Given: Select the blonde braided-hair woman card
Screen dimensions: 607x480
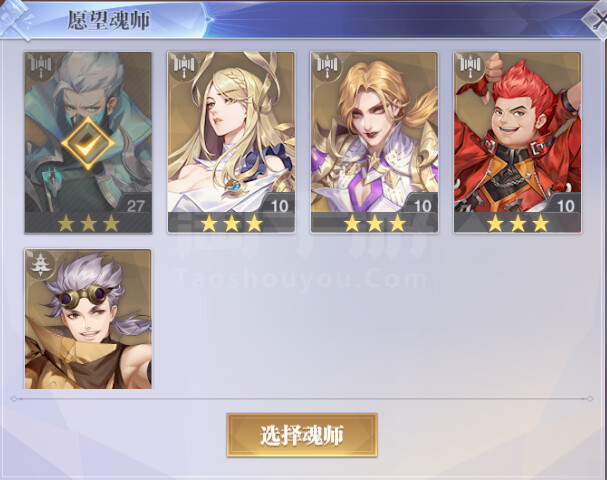Looking at the screenshot, I should (231, 142).
